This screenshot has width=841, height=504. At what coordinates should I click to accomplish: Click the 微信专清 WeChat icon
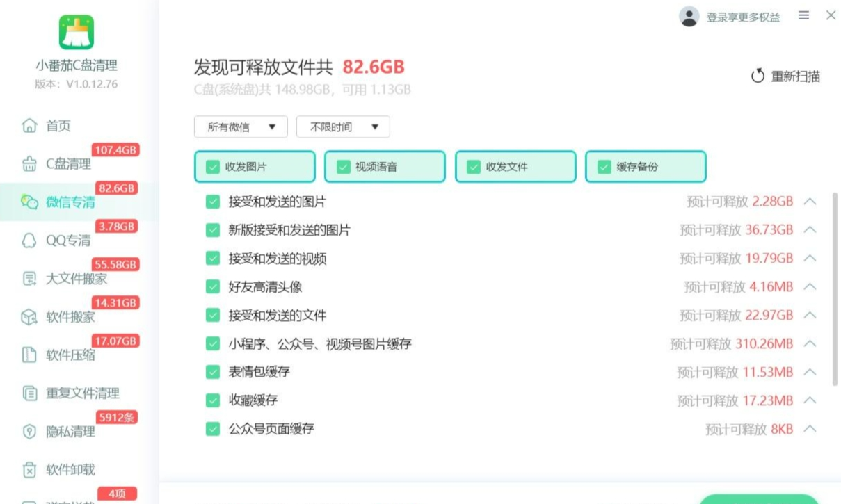tap(29, 202)
